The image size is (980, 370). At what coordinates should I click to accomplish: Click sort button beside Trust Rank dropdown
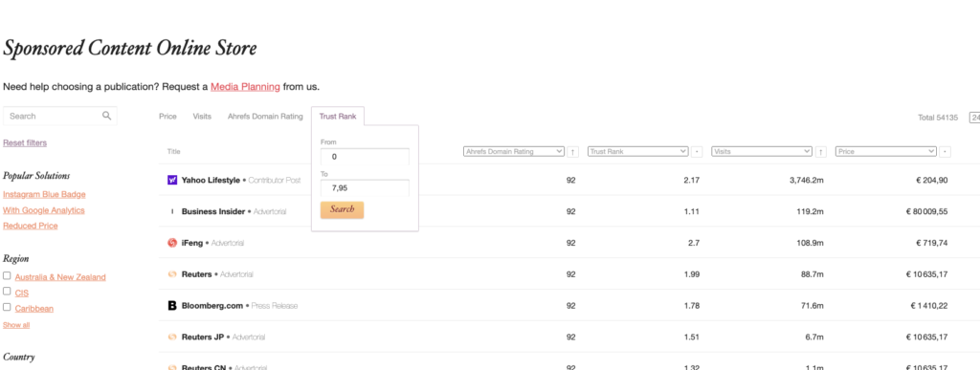coord(697,152)
